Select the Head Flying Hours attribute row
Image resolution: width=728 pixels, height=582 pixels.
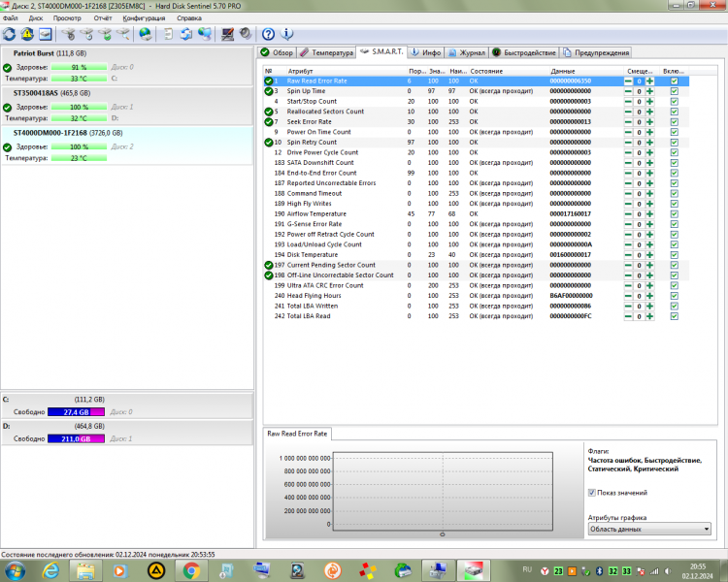point(476,296)
